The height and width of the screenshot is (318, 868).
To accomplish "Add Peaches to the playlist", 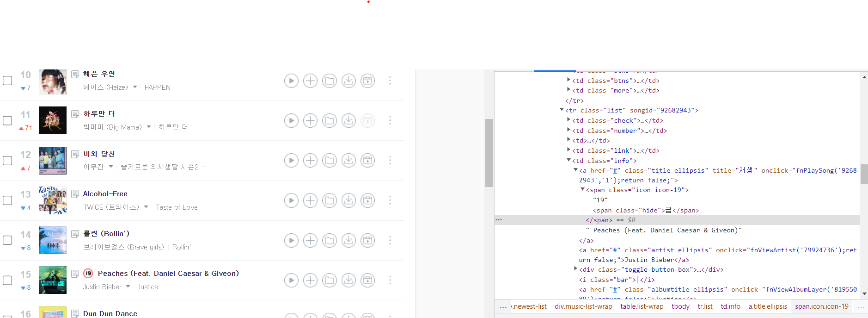I will (x=310, y=280).
